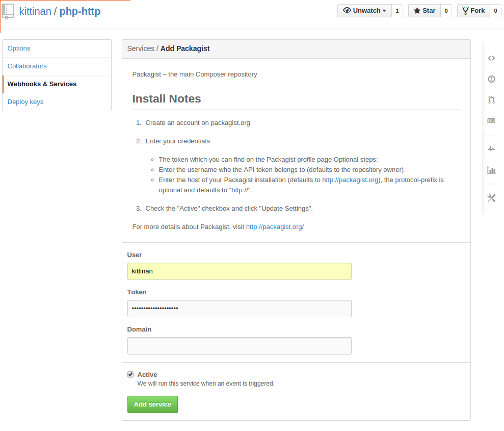Open the Deploy keys settings tab

(25, 102)
